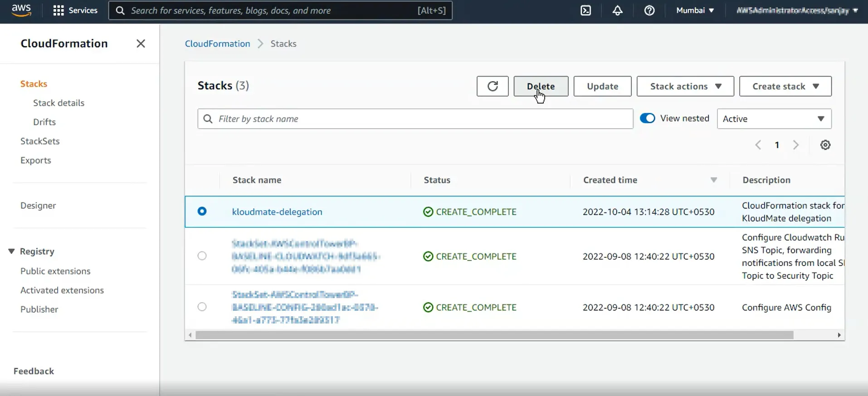This screenshot has height=396, width=868.
Task: Select the BASELINE-CLOUDWATCH stack radio button
Action: (x=202, y=256)
